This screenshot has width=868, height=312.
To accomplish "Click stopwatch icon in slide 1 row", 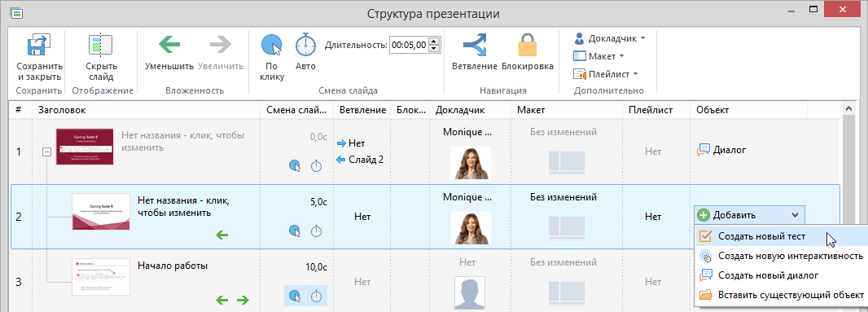I will click(316, 165).
